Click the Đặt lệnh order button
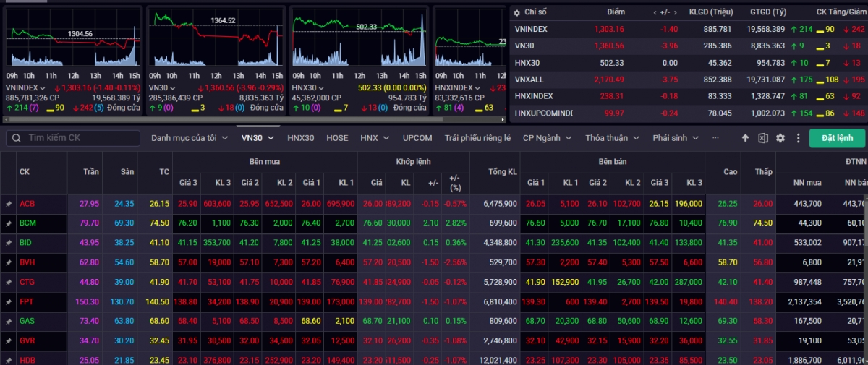The image size is (868, 365). coord(837,138)
